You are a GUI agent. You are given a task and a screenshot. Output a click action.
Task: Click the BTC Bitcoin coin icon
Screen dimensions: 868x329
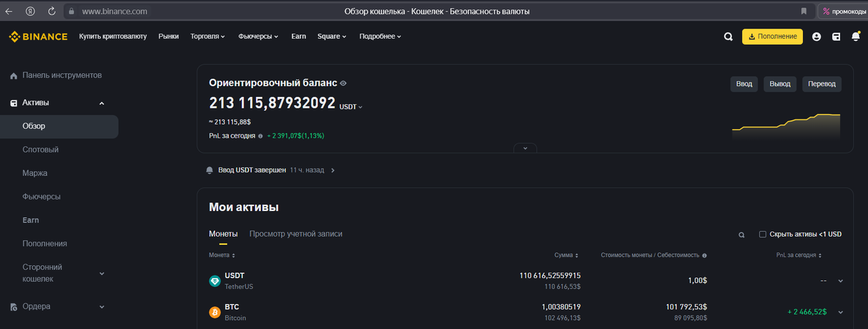[x=215, y=312]
